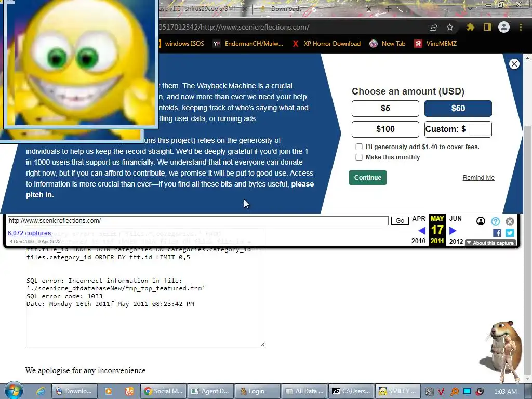Open the Downlo... taskbar window
This screenshot has height=399, width=532.
click(74, 391)
